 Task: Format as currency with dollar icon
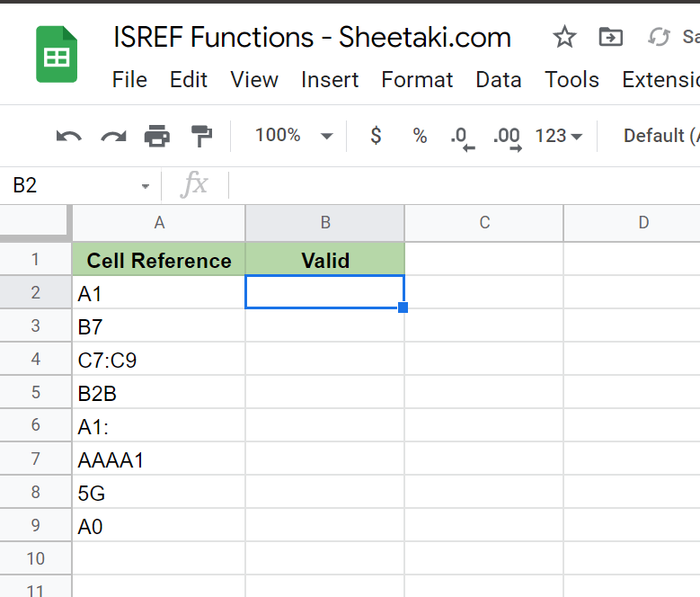[x=376, y=135]
